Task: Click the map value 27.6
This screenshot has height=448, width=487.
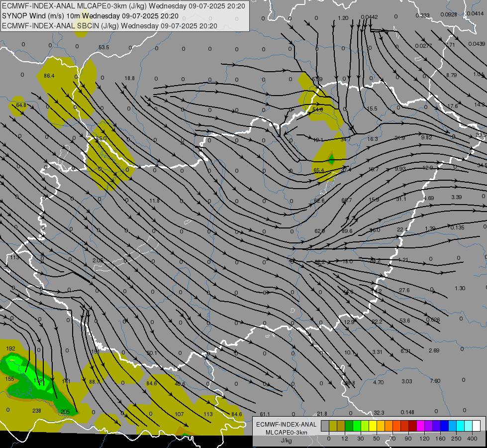Action: (404, 290)
